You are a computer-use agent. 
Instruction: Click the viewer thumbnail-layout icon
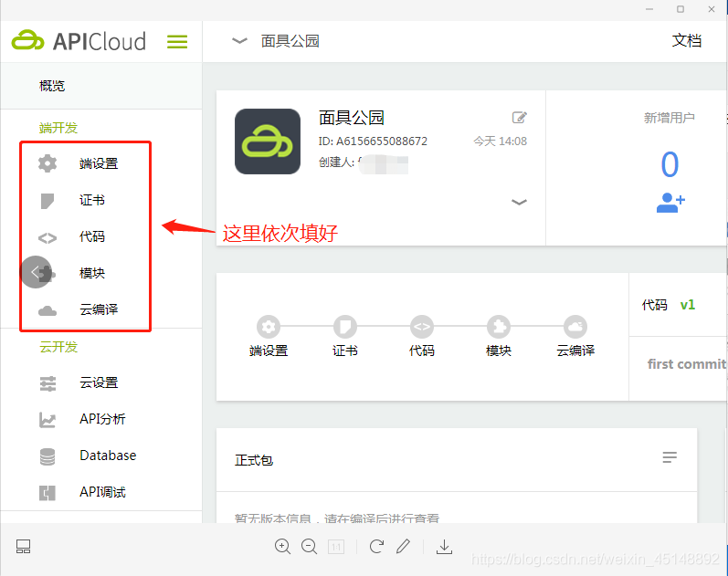(23, 546)
